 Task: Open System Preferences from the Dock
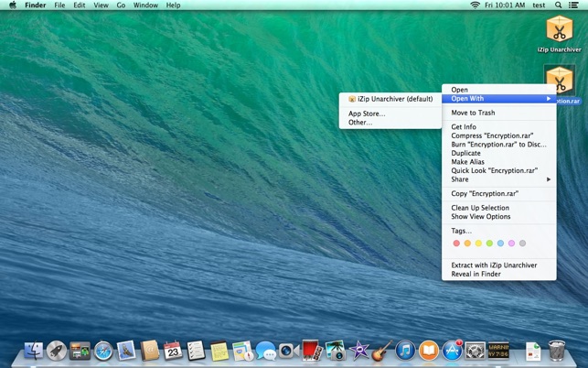475,350
